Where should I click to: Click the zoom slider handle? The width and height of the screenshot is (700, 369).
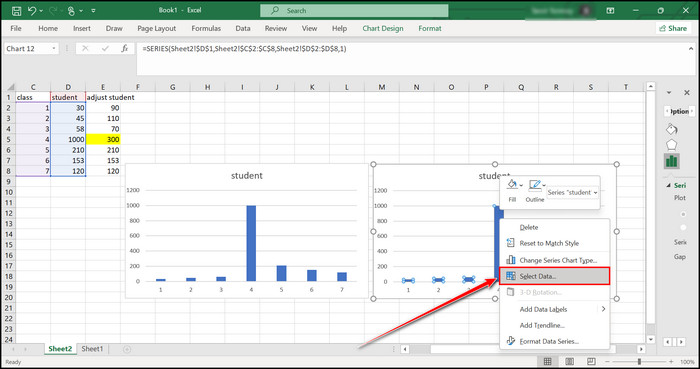(x=639, y=361)
